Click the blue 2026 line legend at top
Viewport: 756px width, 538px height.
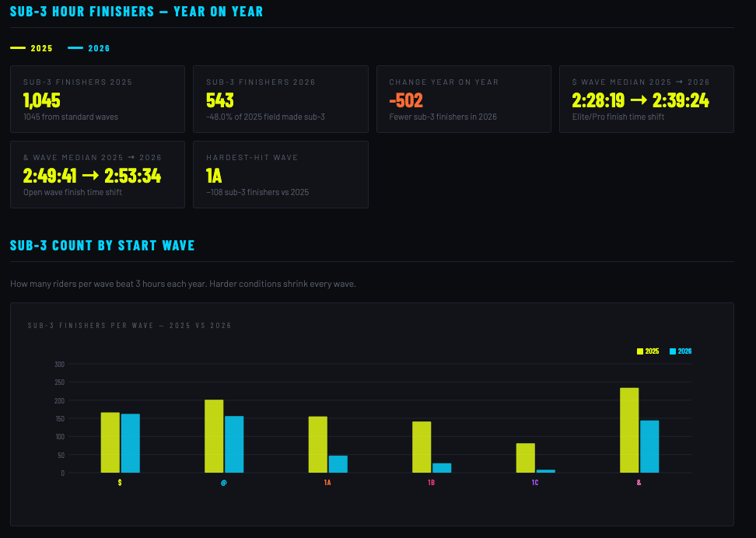click(89, 48)
